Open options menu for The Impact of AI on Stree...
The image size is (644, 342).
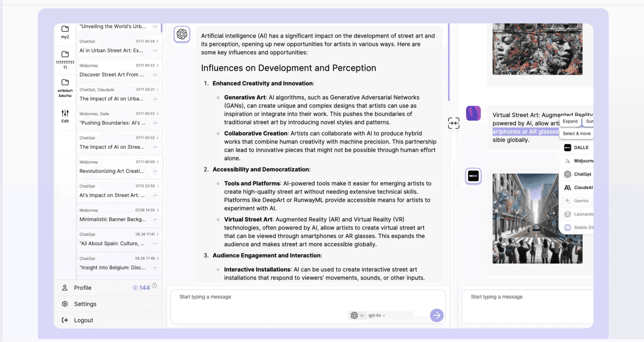(155, 147)
